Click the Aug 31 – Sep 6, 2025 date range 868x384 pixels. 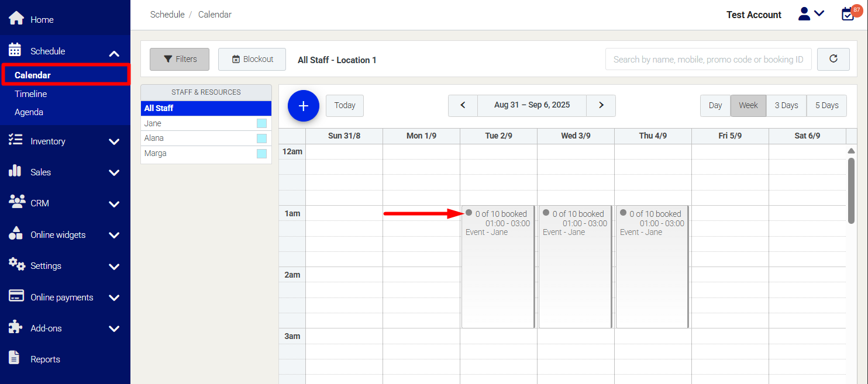(x=532, y=105)
